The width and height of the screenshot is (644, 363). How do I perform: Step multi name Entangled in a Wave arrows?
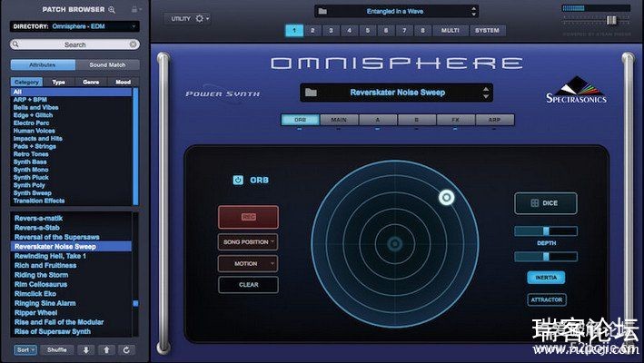(x=473, y=11)
